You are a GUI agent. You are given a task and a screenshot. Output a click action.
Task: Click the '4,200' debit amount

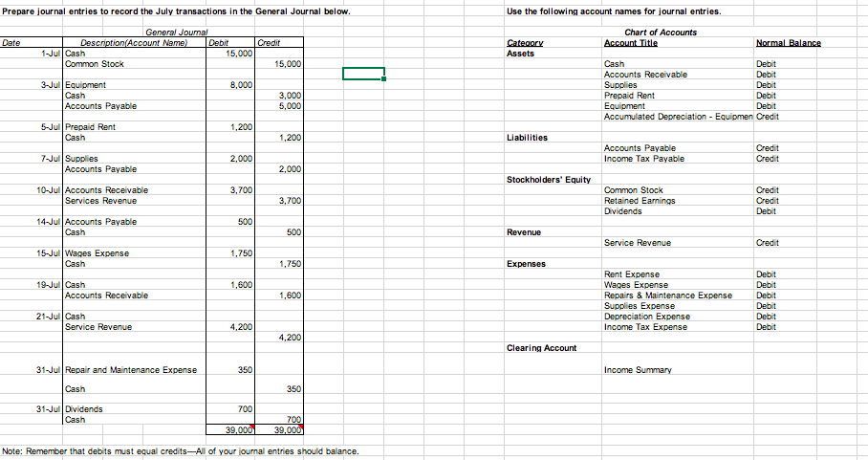(241, 327)
